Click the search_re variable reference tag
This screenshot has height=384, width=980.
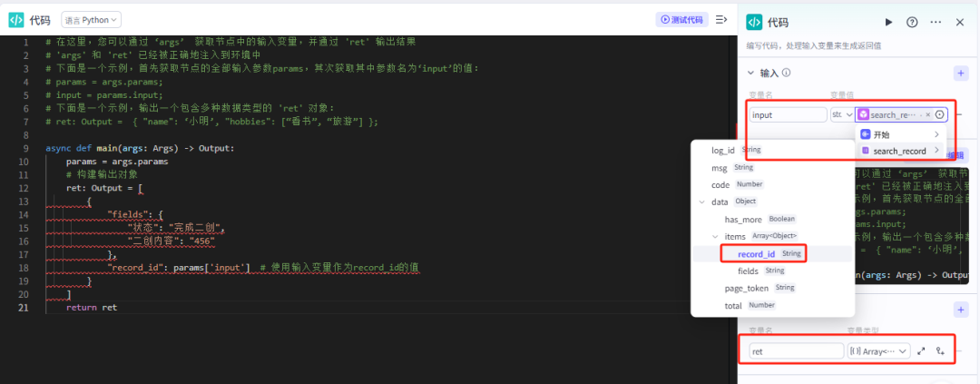pyautogui.click(x=894, y=114)
